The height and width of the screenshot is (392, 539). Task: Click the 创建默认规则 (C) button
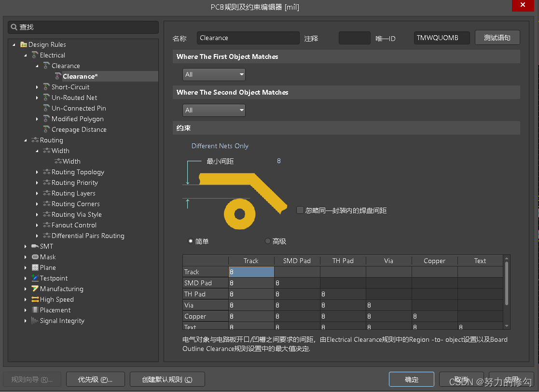(167, 379)
